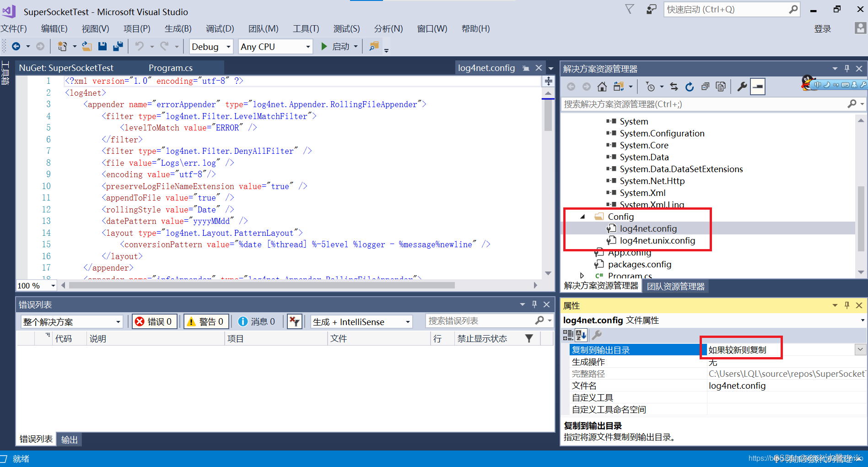The height and width of the screenshot is (467, 868).
Task: Toggle the 消息 0 messages filter
Action: coord(257,321)
